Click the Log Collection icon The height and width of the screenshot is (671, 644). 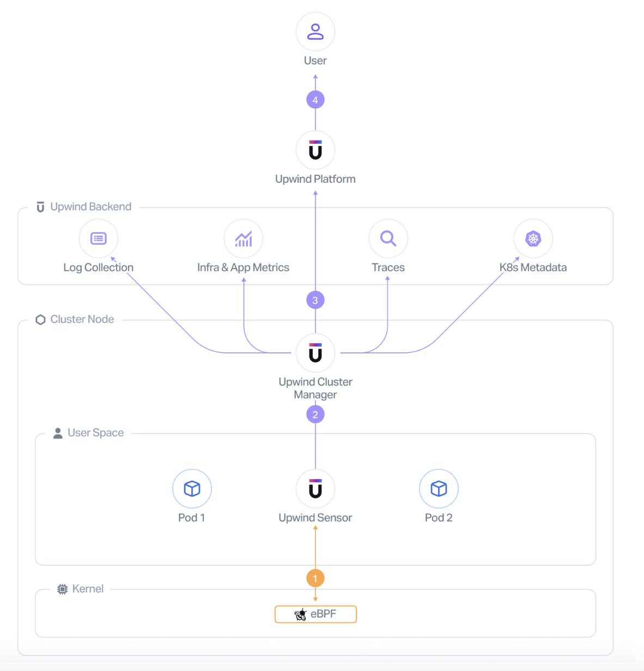tap(99, 239)
